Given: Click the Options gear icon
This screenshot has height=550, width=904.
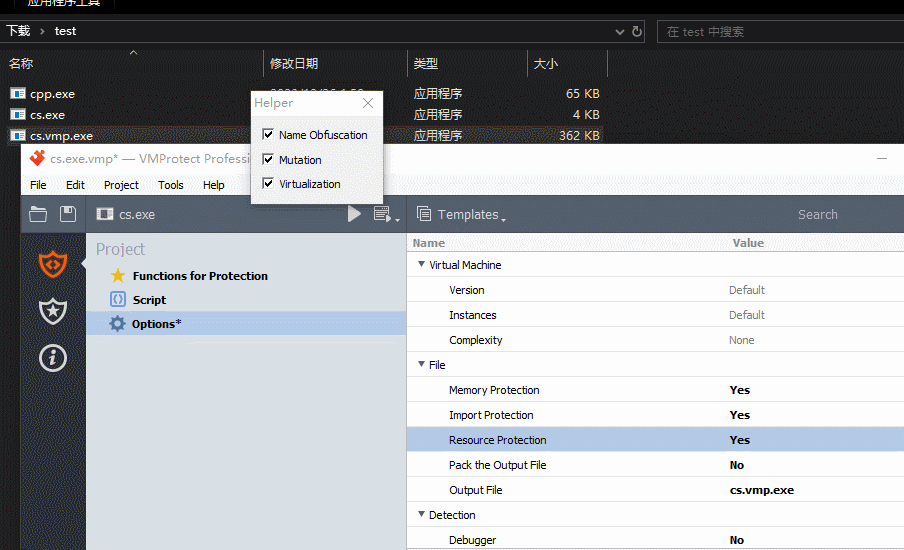Looking at the screenshot, I should pyautogui.click(x=118, y=323).
